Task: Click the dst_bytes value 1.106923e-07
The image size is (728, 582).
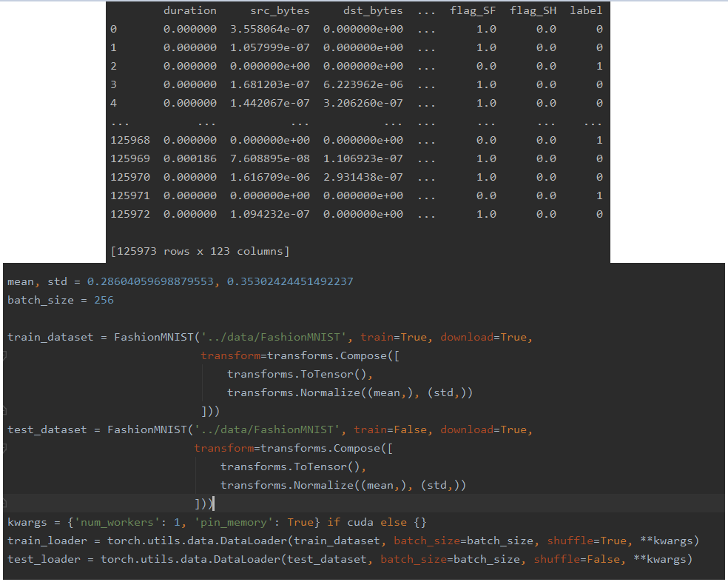Action: tap(363, 159)
